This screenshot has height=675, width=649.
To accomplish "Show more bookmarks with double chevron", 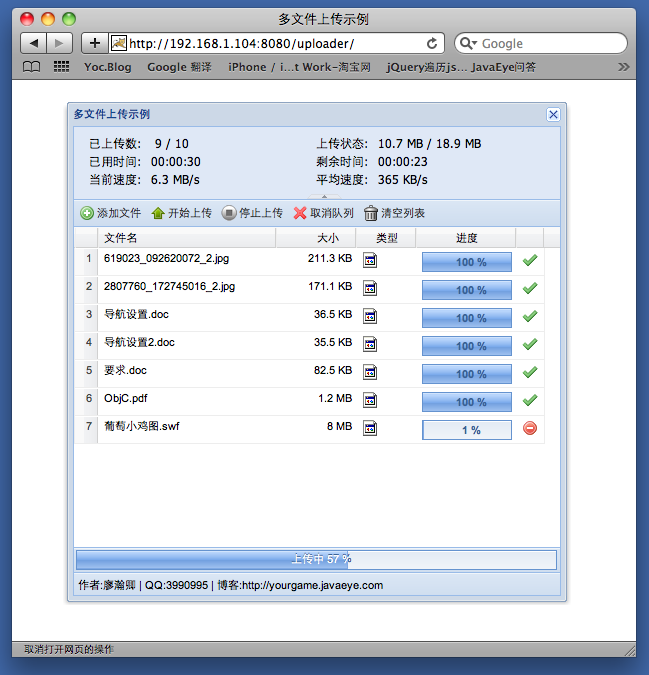I will [x=624, y=67].
